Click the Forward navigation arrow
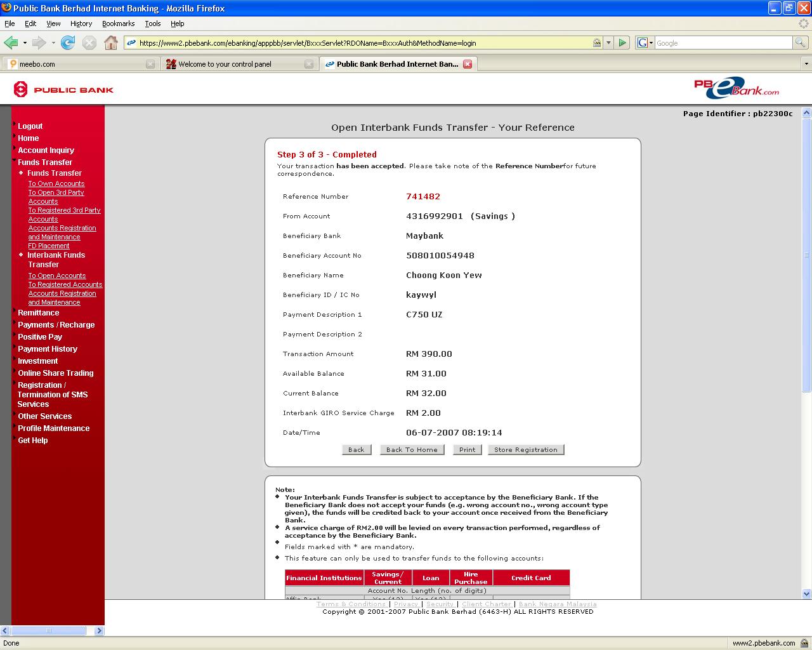 coord(39,43)
